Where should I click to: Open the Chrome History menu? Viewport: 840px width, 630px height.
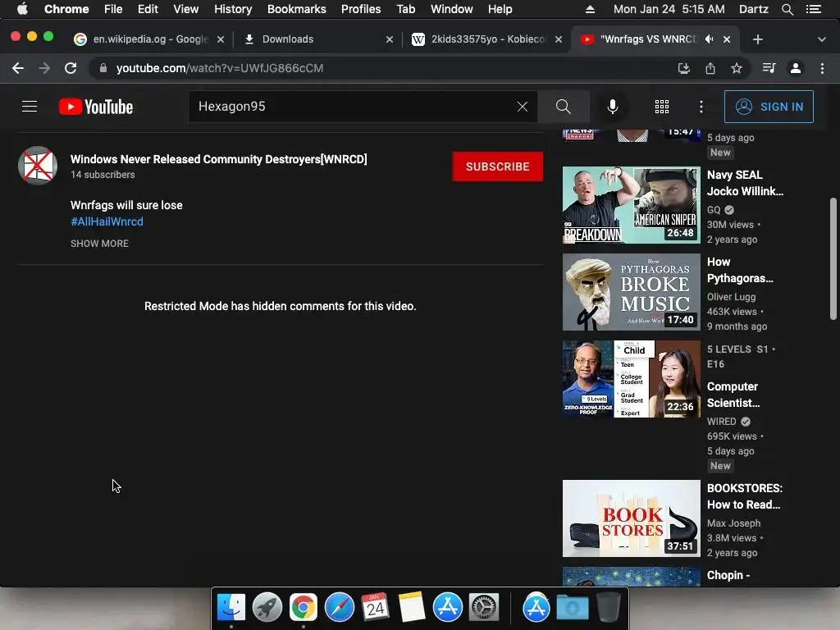[233, 9]
